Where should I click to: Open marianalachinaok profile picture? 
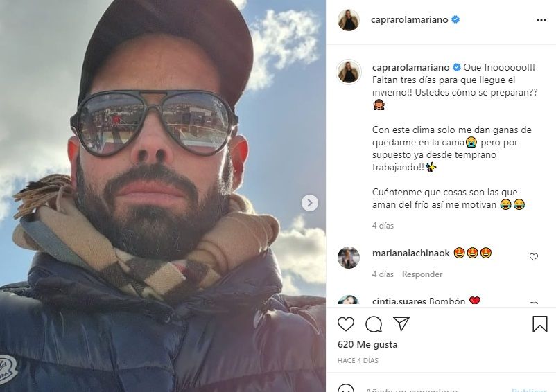coord(349,258)
